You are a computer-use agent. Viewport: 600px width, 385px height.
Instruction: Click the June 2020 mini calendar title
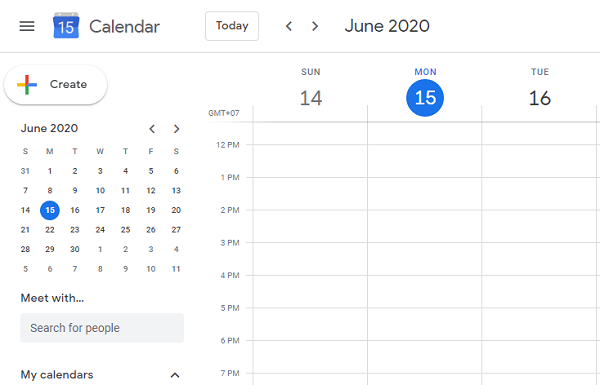click(49, 128)
